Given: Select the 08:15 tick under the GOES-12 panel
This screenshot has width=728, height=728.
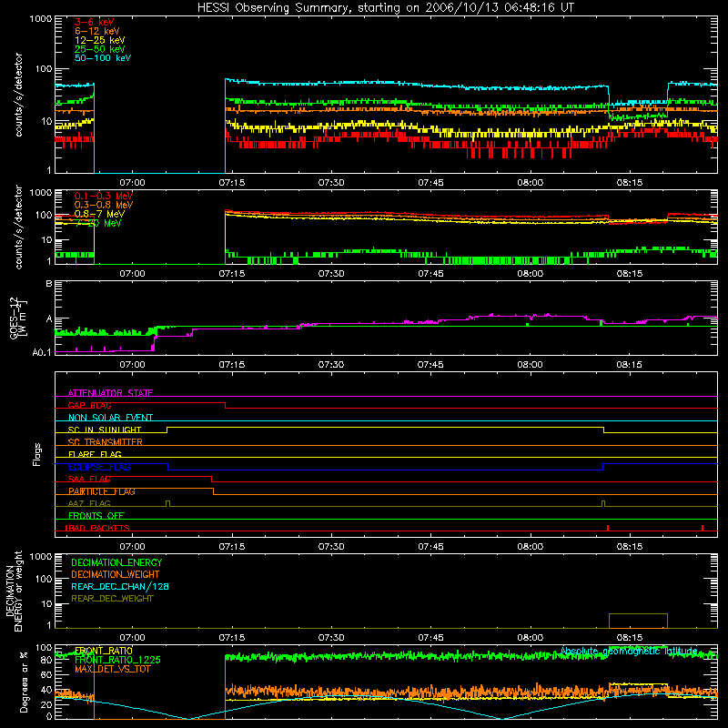Looking at the screenshot, I should [x=630, y=365].
